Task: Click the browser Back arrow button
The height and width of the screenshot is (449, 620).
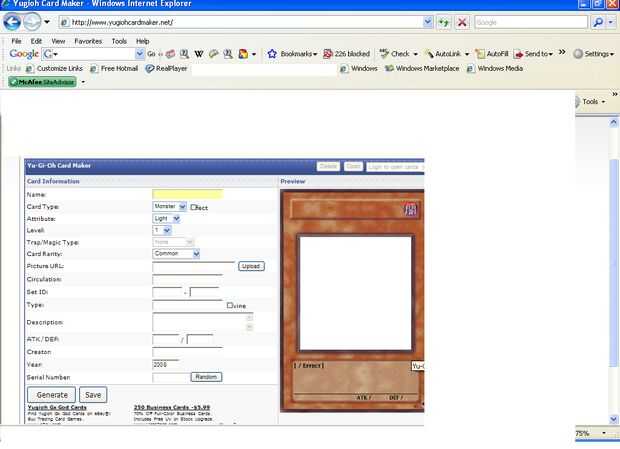Action: (12, 22)
